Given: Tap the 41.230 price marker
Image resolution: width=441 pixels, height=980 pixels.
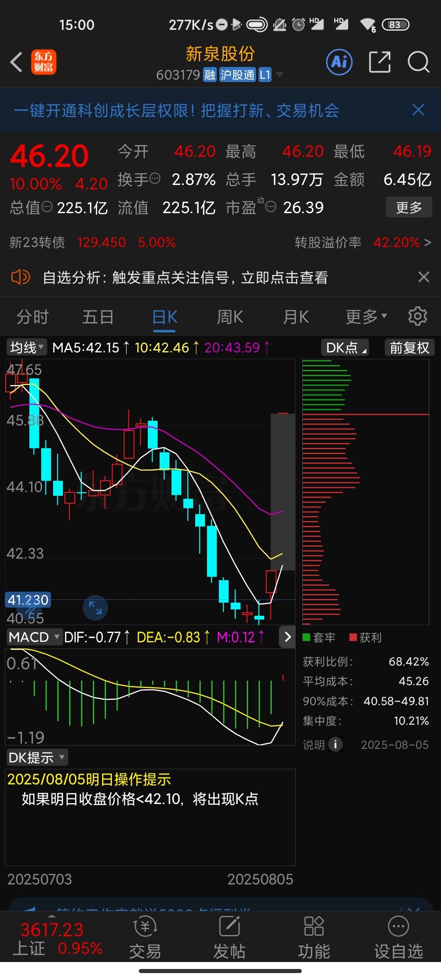Looking at the screenshot, I should pos(28,600).
